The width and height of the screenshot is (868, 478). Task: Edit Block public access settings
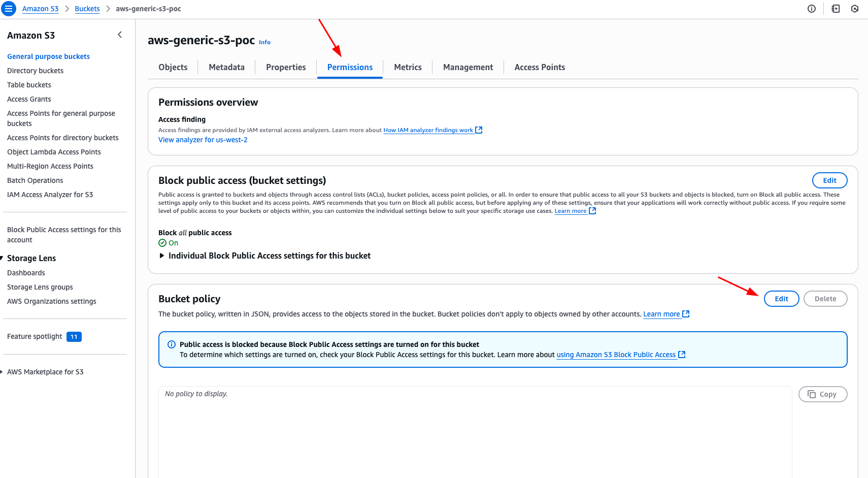829,180
